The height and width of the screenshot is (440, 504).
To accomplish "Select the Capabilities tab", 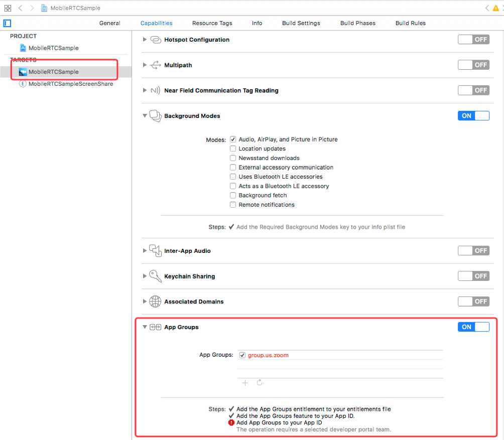I will (x=157, y=23).
